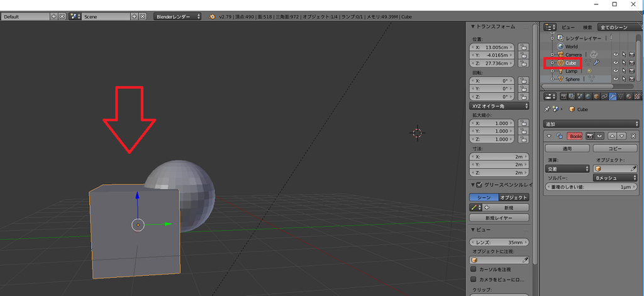Toggle Lamp visibility eye in outliner
Image resolution: width=644 pixels, height=296 pixels.
click(x=616, y=71)
